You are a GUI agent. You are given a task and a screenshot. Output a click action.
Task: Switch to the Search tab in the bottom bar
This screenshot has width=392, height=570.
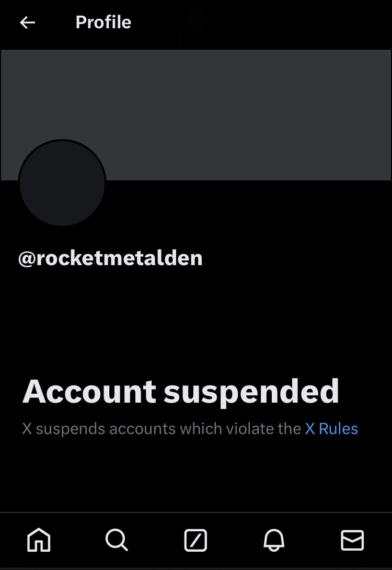[x=117, y=540]
